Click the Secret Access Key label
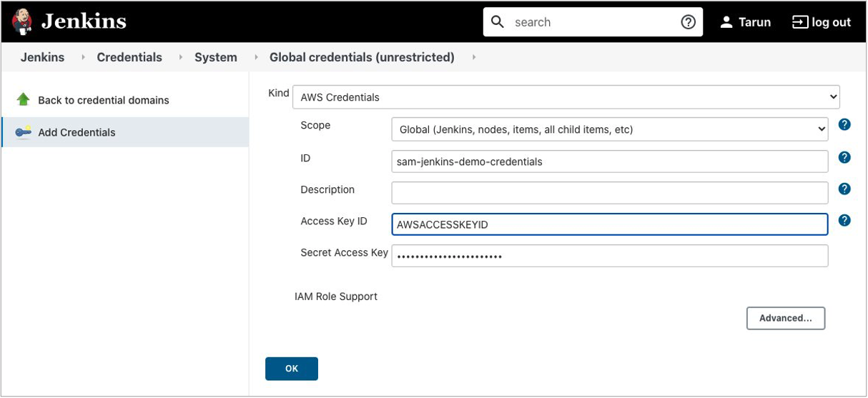The height and width of the screenshot is (398, 868). pos(345,252)
